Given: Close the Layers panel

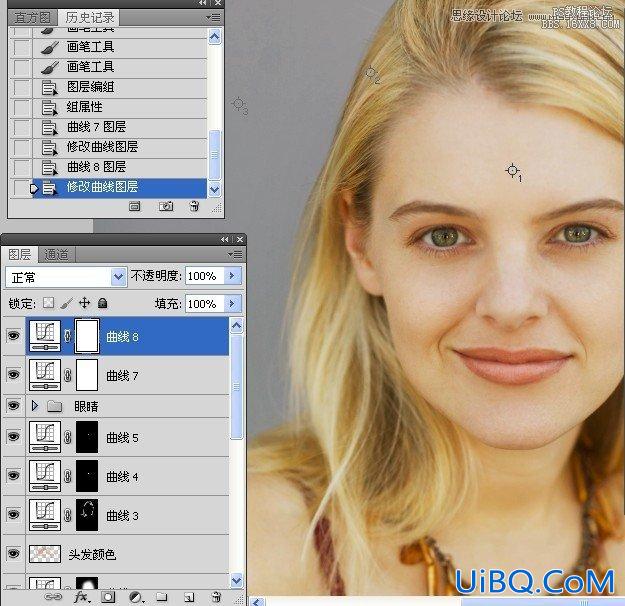Looking at the screenshot, I should (x=240, y=239).
